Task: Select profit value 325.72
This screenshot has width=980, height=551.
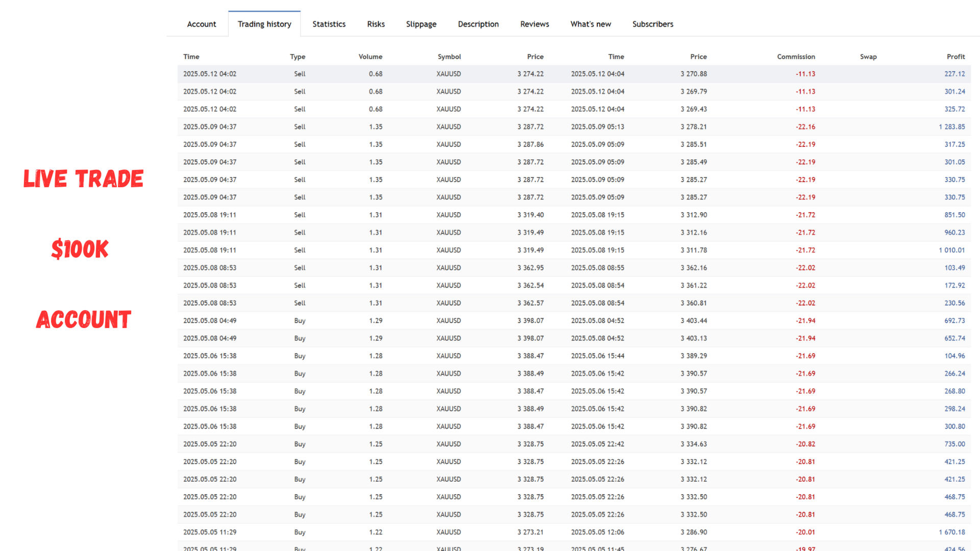Action: pos(954,109)
